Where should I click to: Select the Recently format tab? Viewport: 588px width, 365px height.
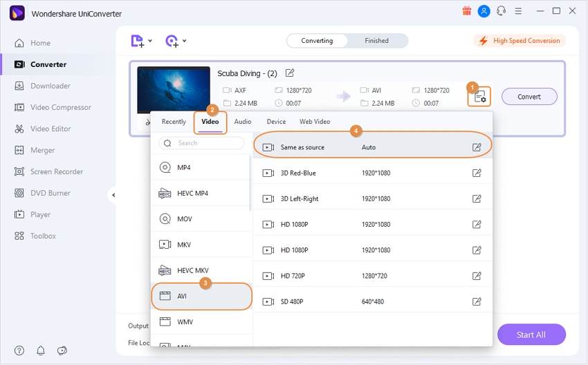pos(174,122)
